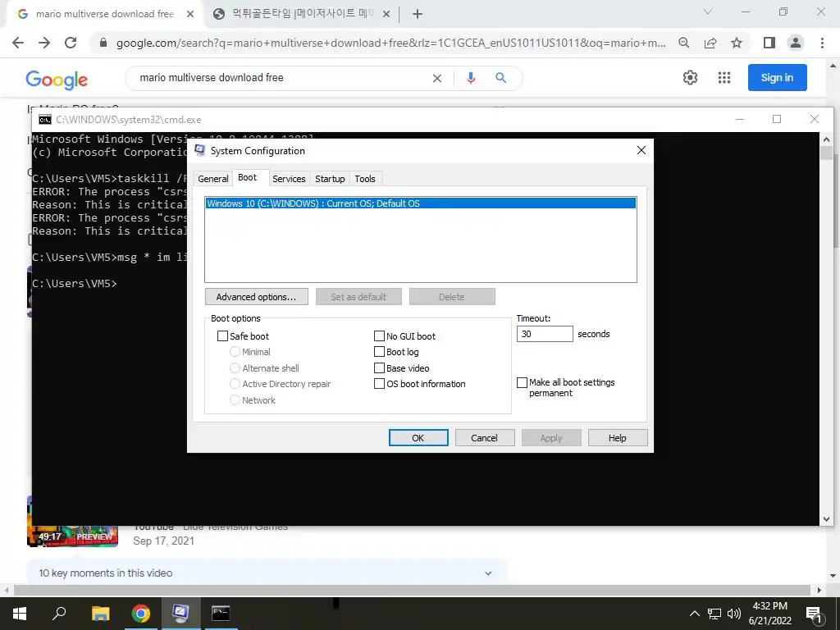The height and width of the screenshot is (630, 840).
Task: Open Chrome side panel icon
Action: click(x=769, y=43)
